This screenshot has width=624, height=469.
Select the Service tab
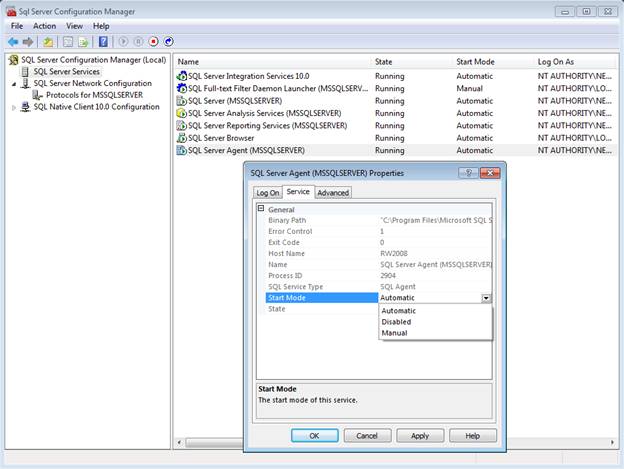[x=298, y=192]
